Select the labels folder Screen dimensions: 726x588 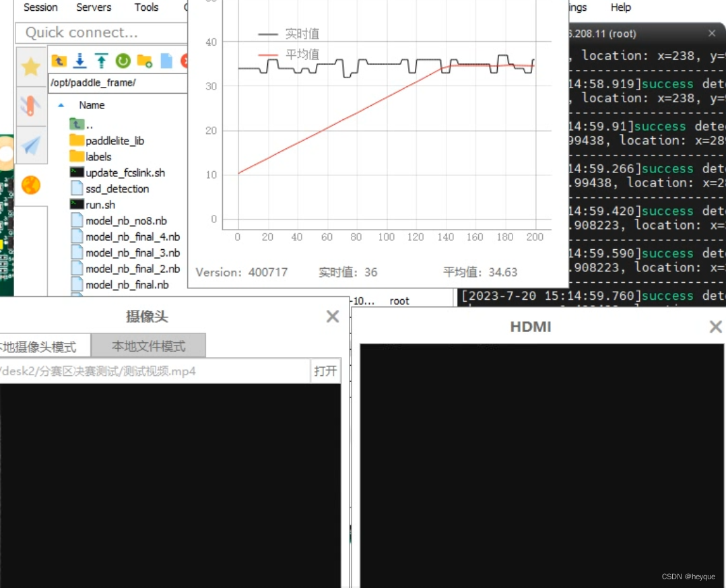(x=91, y=156)
